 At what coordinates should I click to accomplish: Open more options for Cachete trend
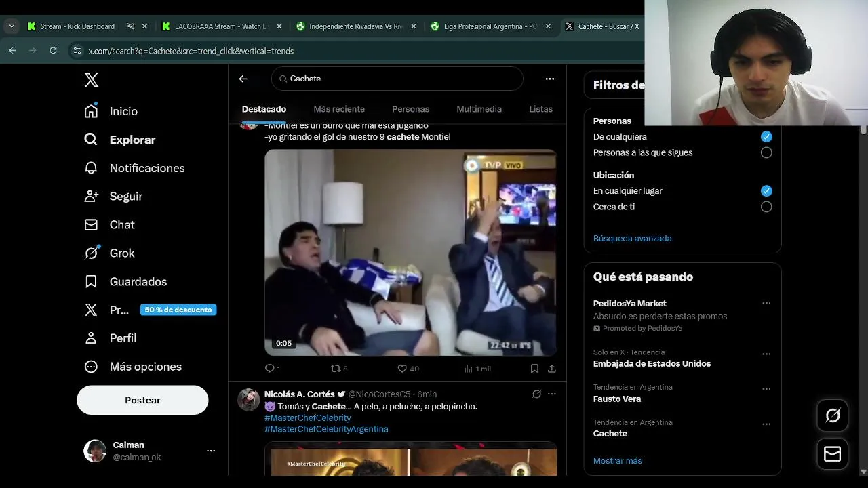click(766, 424)
